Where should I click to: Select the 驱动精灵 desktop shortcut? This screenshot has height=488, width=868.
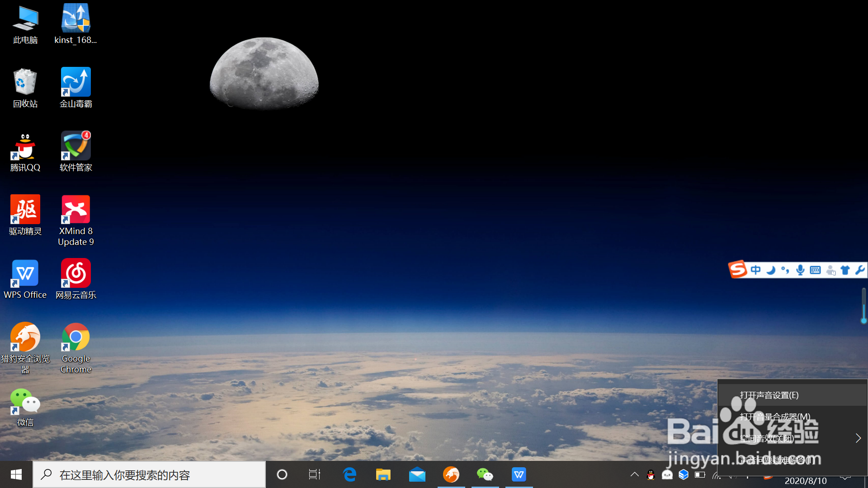[25, 216]
